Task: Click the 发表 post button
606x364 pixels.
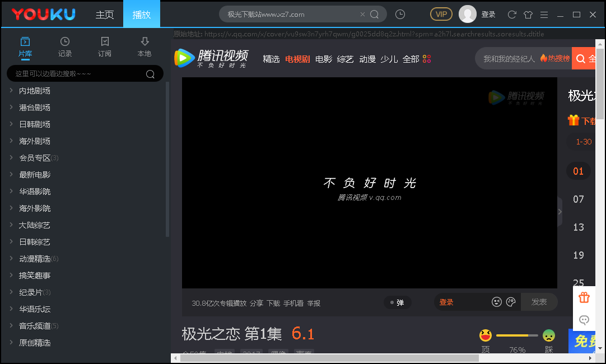Action: click(x=539, y=302)
